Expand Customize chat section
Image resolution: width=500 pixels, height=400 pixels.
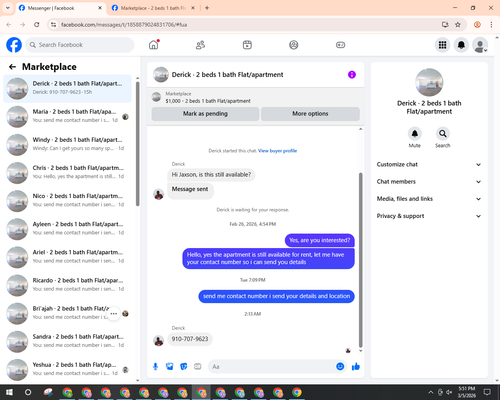pos(429,164)
